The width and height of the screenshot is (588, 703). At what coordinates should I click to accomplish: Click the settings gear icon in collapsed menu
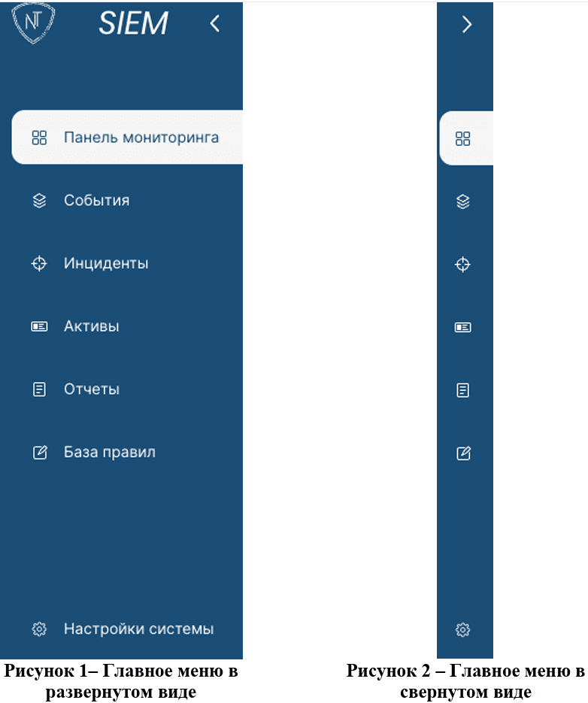(x=463, y=630)
